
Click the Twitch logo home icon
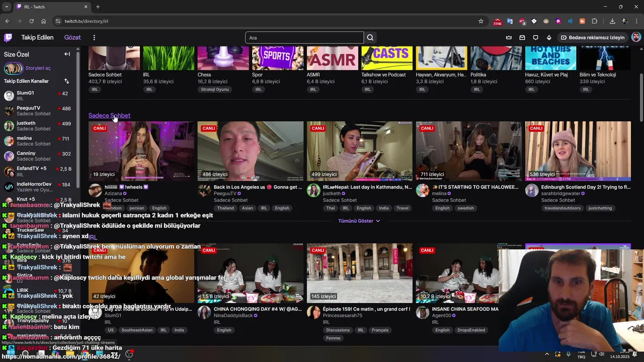tap(8, 37)
